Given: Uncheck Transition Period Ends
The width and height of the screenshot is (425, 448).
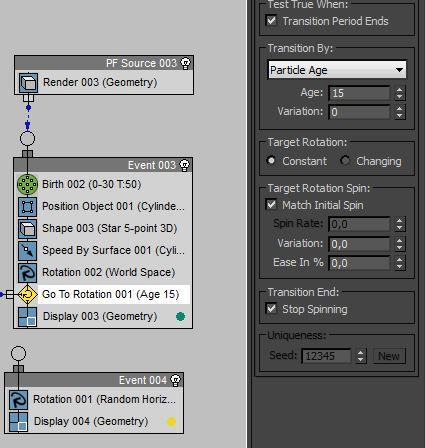Looking at the screenshot, I should pos(271,21).
